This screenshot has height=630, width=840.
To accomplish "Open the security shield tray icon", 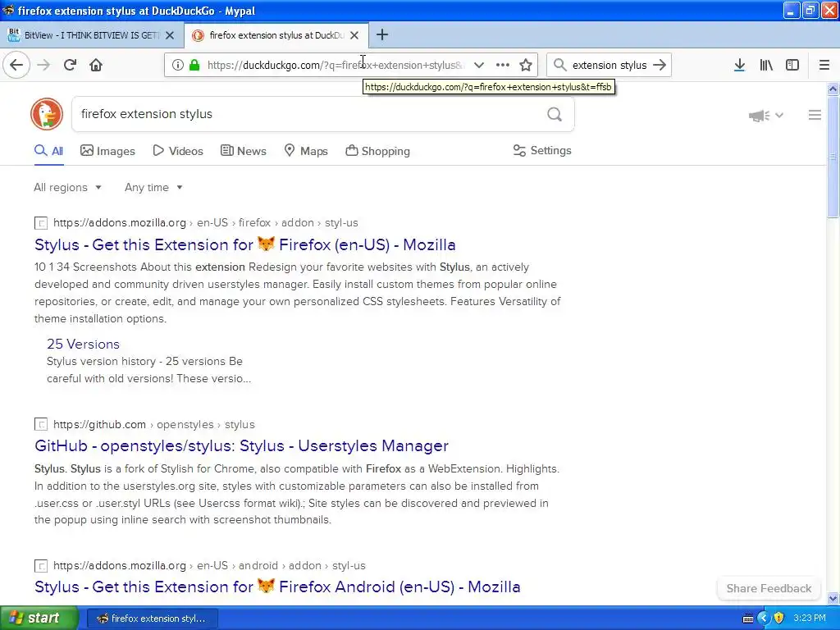I will 779,618.
